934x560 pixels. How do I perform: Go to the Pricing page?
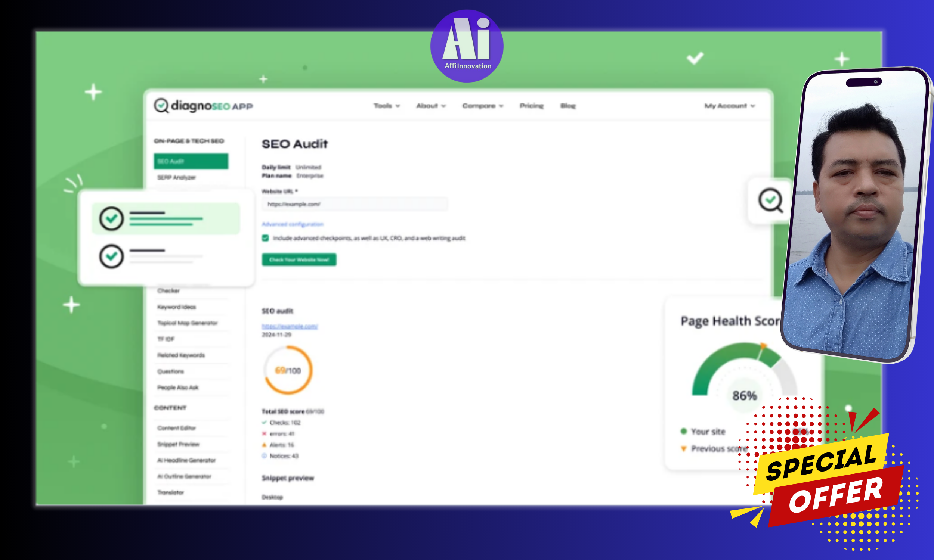tap(531, 106)
